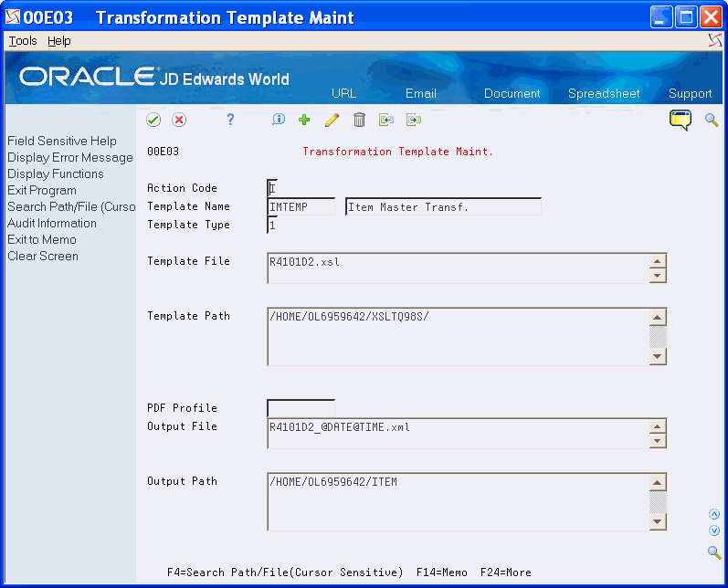Select the Spreadsheet banner link

(x=604, y=93)
